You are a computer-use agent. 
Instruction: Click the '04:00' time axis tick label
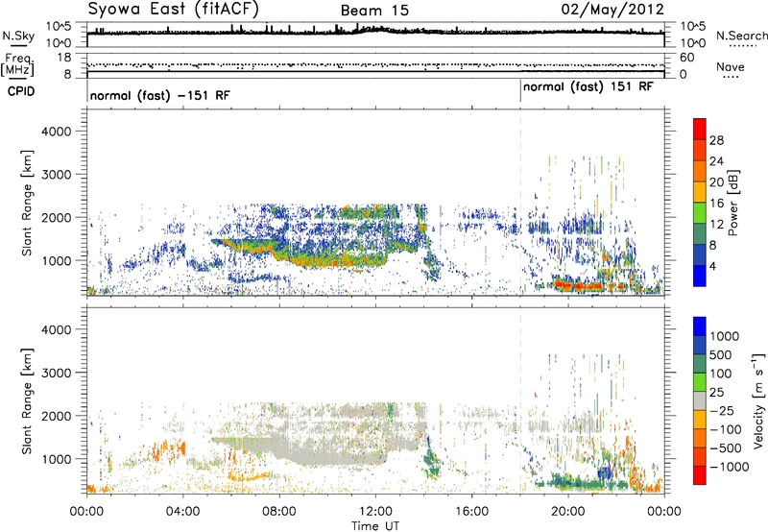(x=182, y=512)
